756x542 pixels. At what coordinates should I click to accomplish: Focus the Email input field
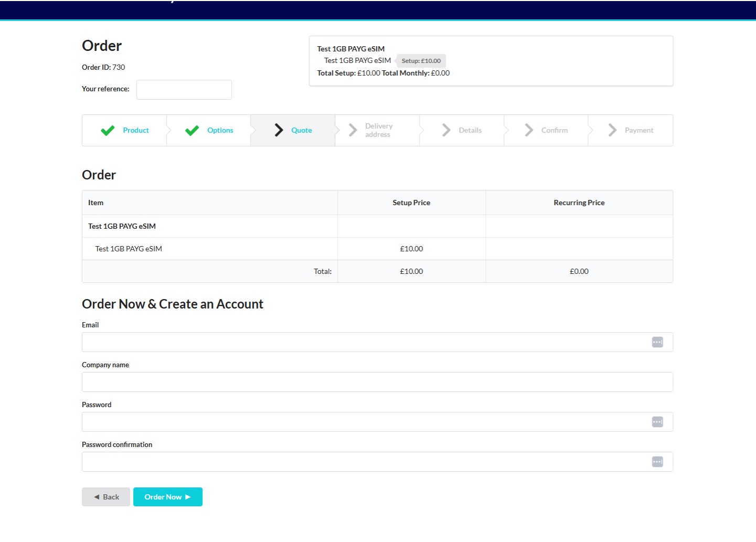pyautogui.click(x=377, y=342)
